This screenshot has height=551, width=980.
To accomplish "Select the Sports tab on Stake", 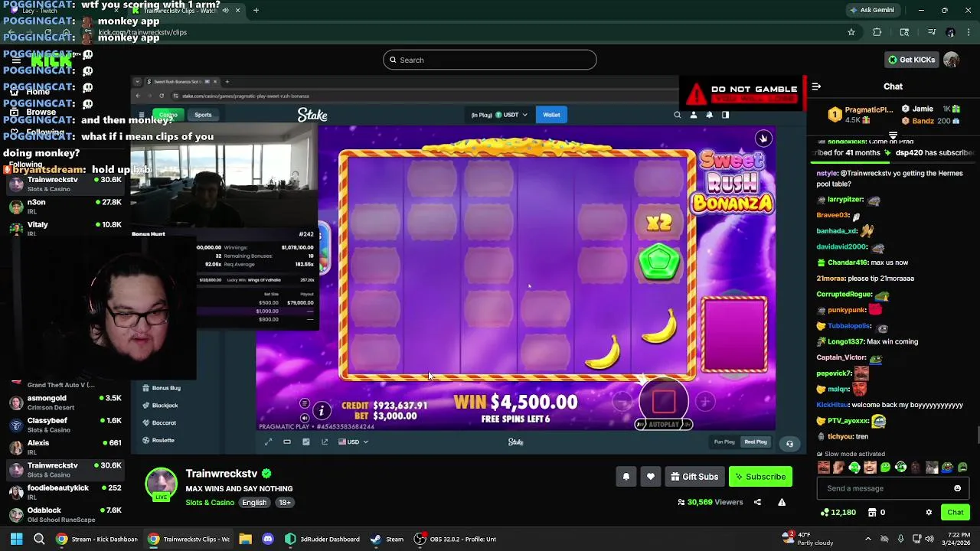I will [x=203, y=115].
